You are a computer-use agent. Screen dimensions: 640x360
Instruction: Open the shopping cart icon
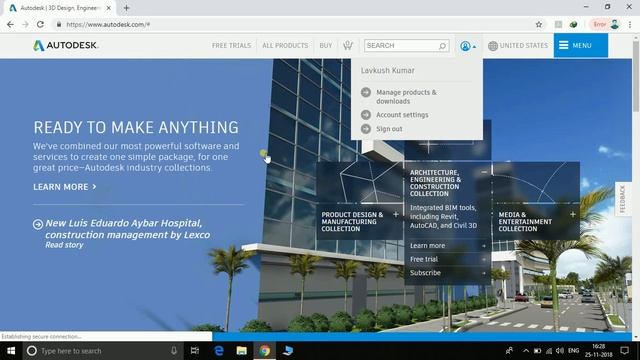tap(348, 45)
